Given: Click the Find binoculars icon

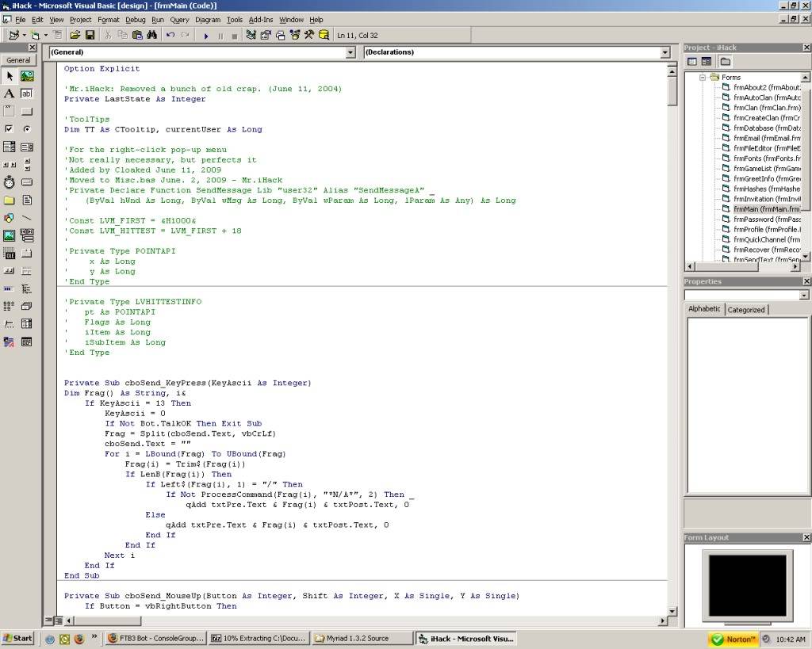Looking at the screenshot, I should (151, 35).
